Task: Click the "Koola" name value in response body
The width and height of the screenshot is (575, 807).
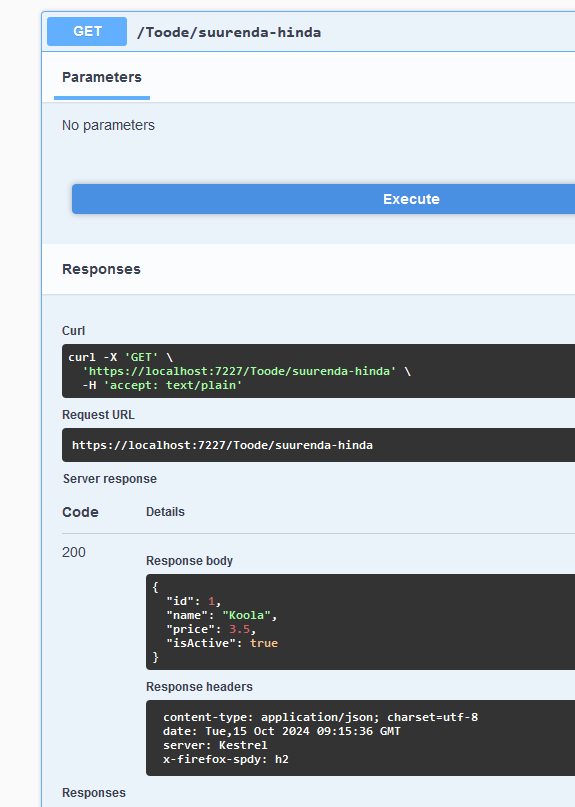Action: [x=247, y=615]
